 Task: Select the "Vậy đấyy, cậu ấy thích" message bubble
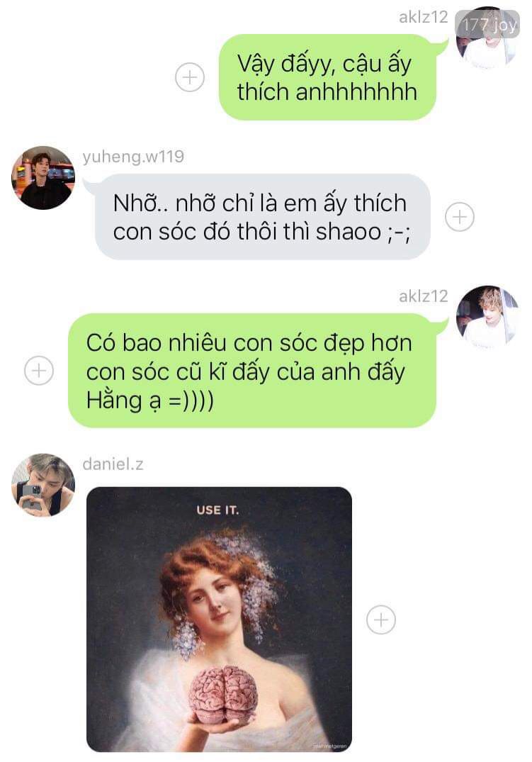pyautogui.click(x=327, y=77)
